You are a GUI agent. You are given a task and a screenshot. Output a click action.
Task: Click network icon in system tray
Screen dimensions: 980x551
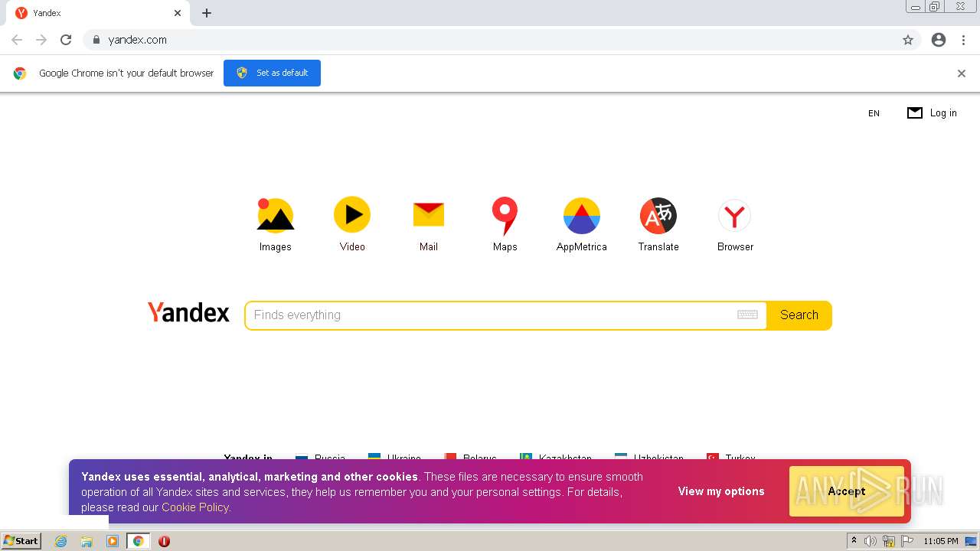tap(889, 541)
